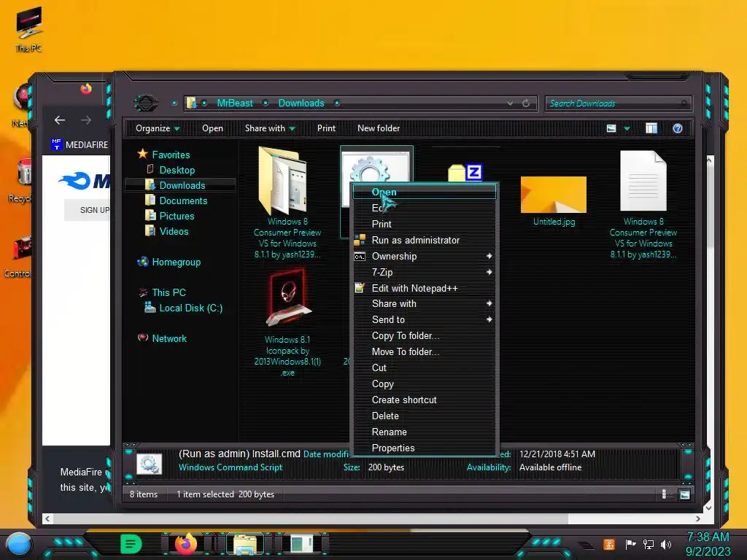The image size is (747, 560).
Task: Choose Properties in the context menu
Action: tap(424, 448)
